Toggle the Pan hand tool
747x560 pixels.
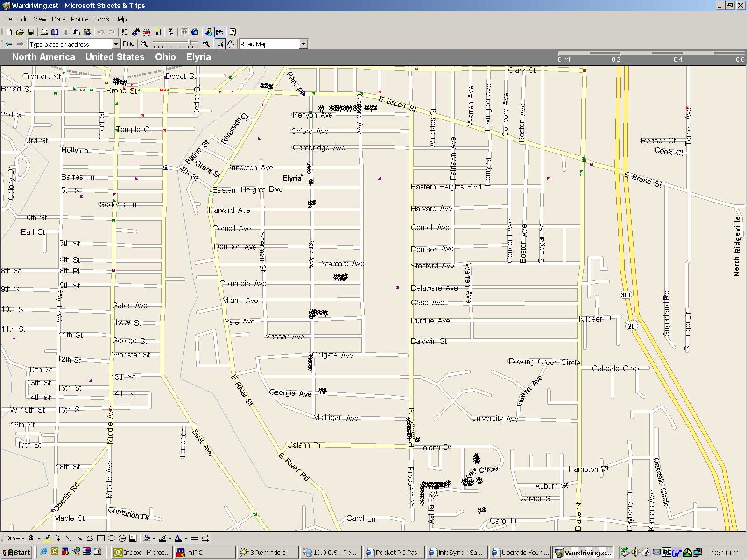pyautogui.click(x=231, y=44)
